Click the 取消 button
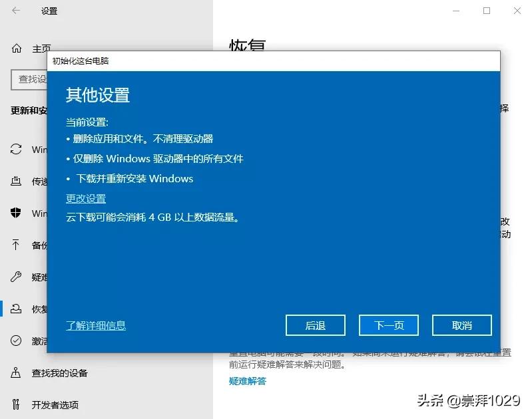The width and height of the screenshot is (532, 419). (x=462, y=325)
